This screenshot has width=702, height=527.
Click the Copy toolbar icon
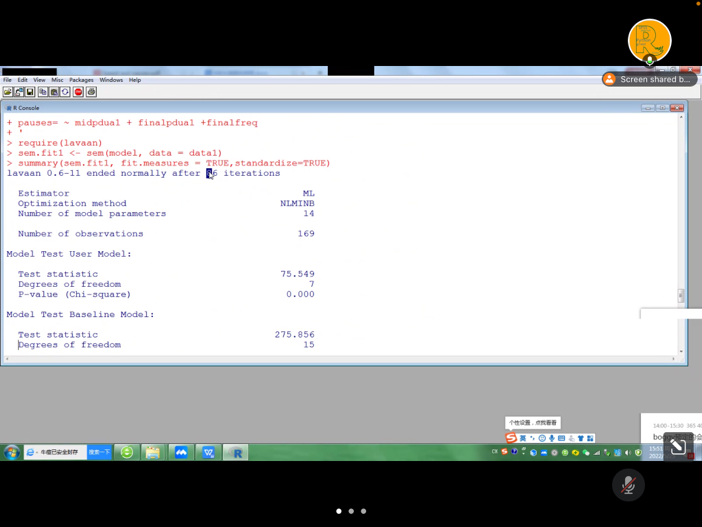[x=43, y=92]
